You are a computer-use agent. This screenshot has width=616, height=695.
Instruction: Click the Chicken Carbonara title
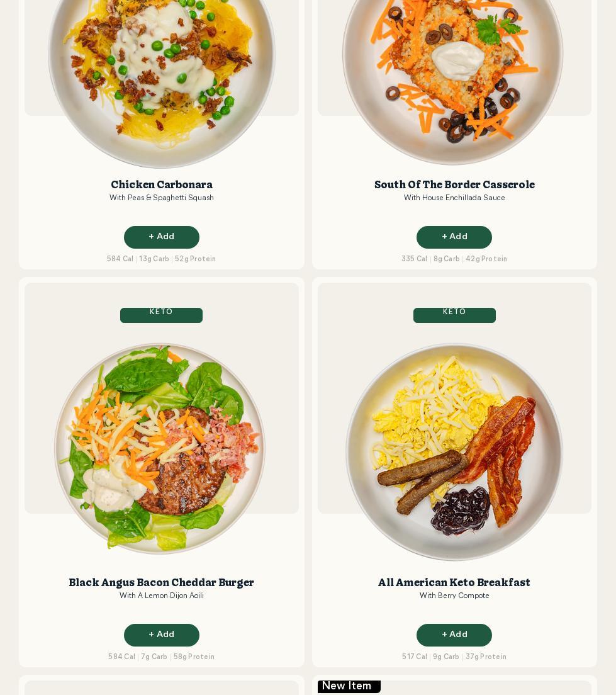tap(161, 184)
